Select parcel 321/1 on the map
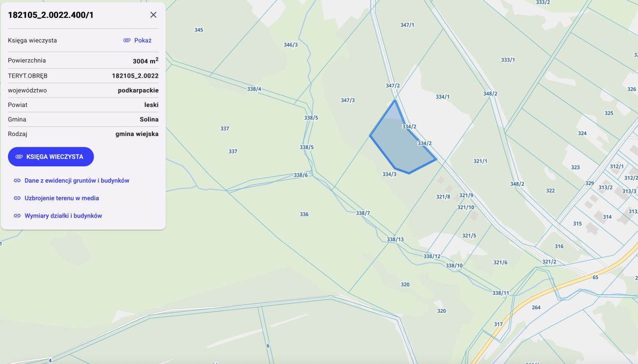Viewport: 638px width, 364px height. click(x=480, y=161)
